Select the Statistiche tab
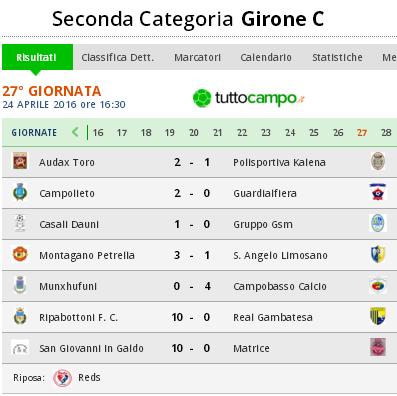 pyautogui.click(x=337, y=57)
